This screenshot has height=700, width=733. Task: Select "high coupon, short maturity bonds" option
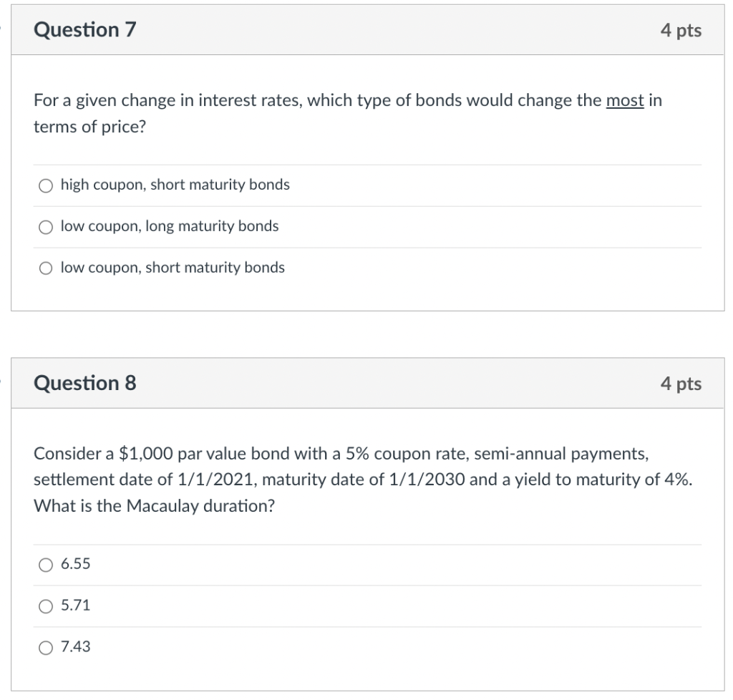(46, 185)
